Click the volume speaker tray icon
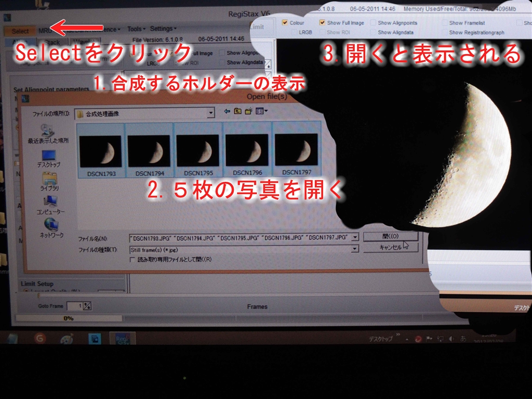The image size is (532, 399). click(x=451, y=339)
